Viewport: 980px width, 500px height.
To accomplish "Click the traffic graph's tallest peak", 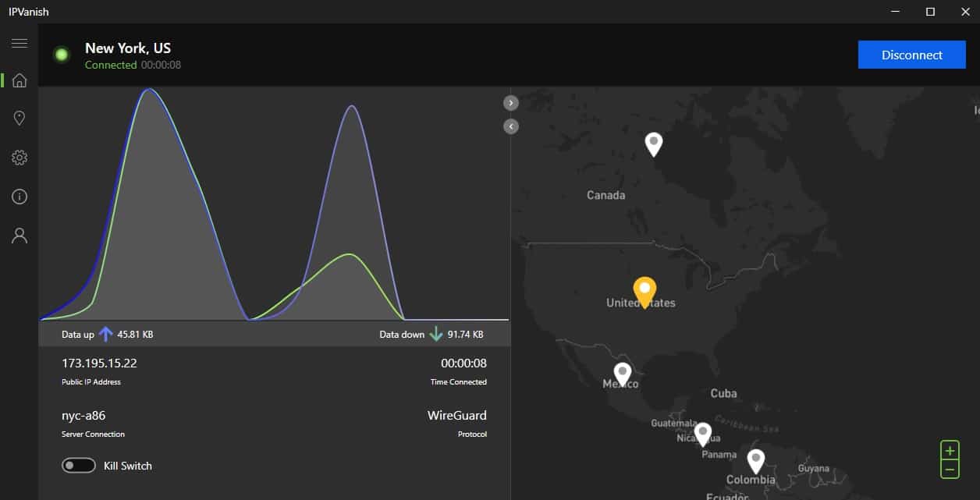I will pos(150,90).
